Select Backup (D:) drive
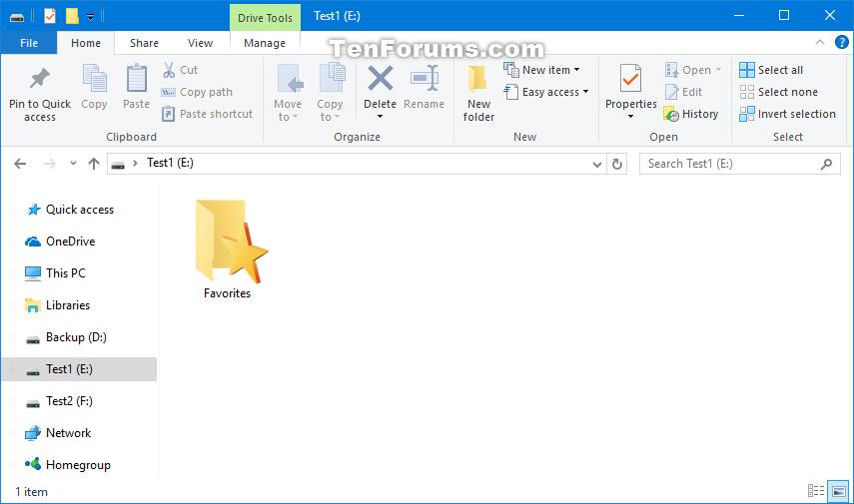854x504 pixels. point(76,337)
